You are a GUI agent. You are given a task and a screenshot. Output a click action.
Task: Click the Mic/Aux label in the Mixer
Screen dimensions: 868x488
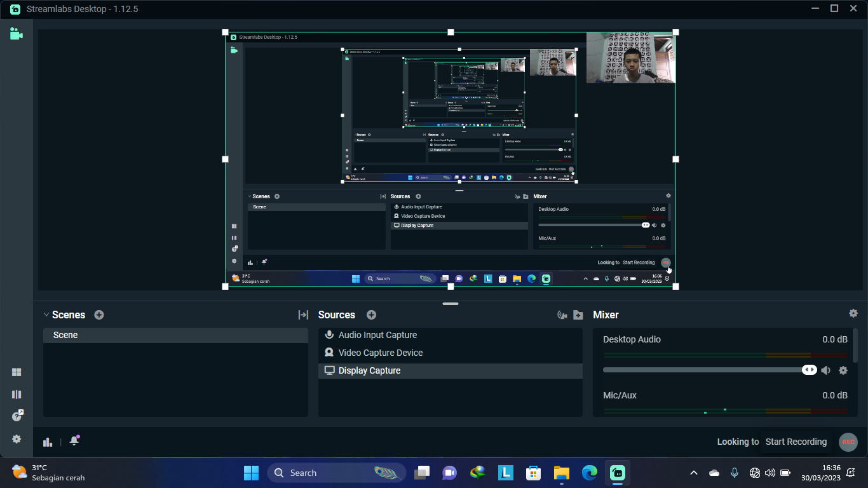[x=620, y=395]
